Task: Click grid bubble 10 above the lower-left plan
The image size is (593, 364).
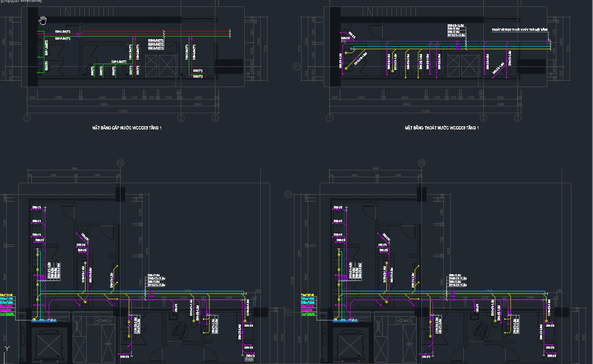Action: [x=120, y=163]
